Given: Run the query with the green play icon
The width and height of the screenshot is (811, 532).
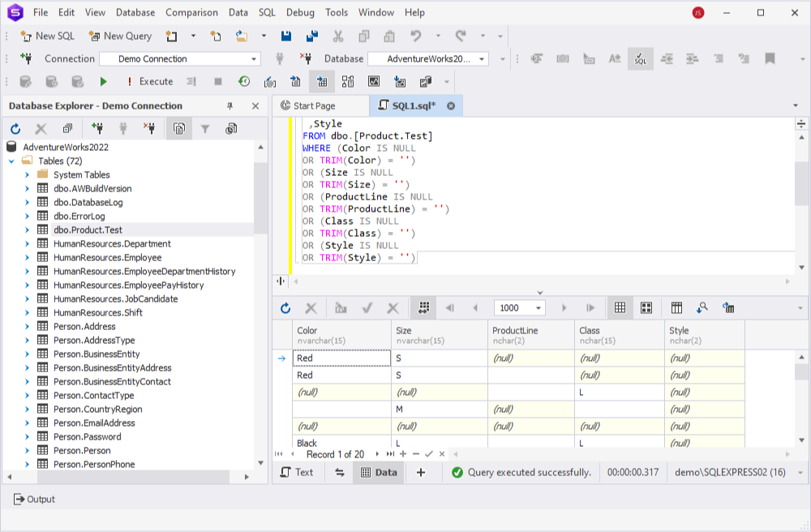Looking at the screenshot, I should (104, 81).
